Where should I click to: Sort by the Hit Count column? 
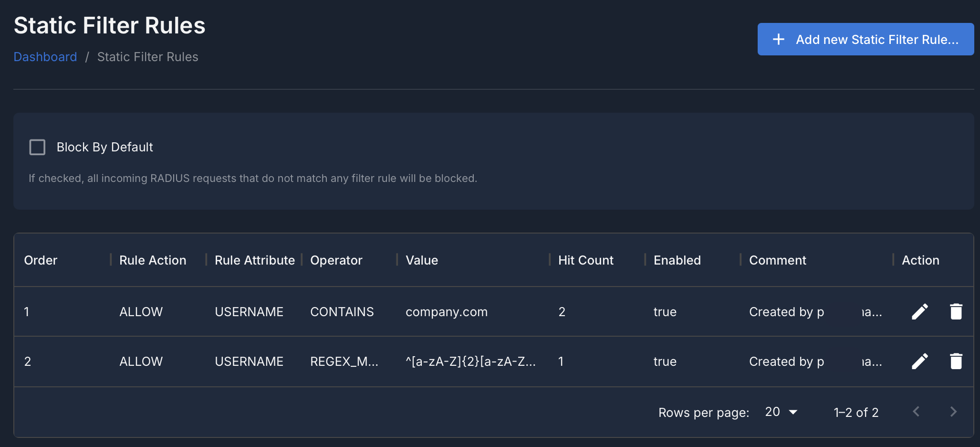585,260
